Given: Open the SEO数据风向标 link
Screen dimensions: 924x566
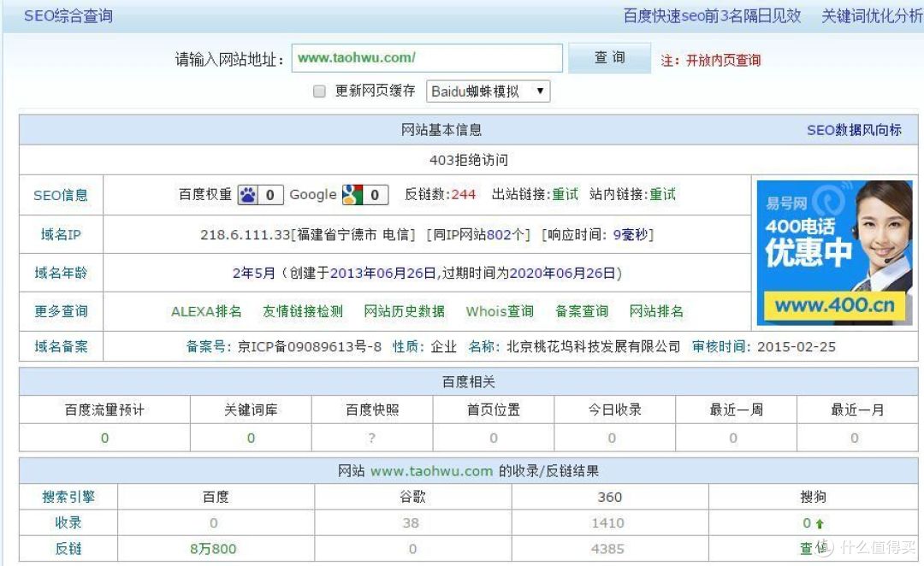Looking at the screenshot, I should coord(854,130).
